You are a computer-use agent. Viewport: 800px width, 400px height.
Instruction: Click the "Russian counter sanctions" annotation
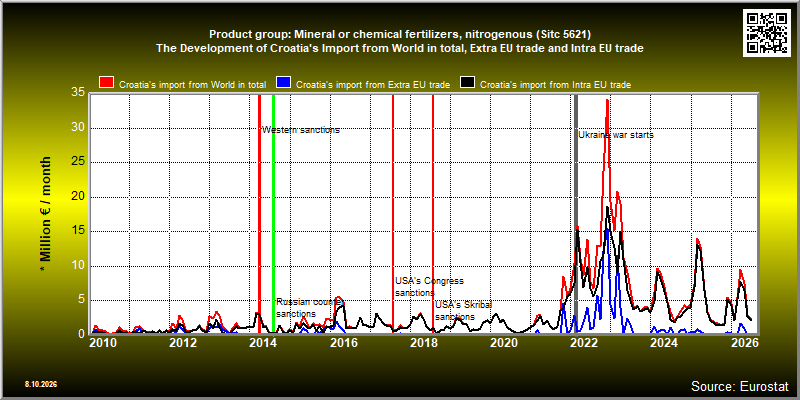[308, 308]
